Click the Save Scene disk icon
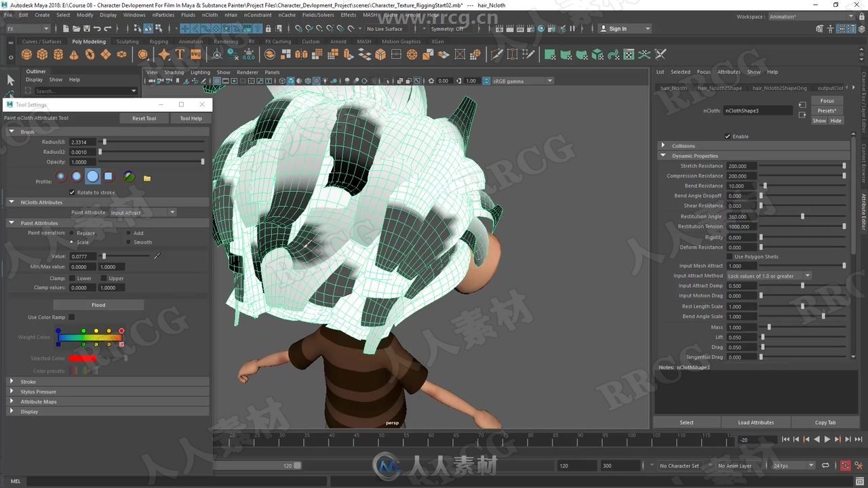 (x=85, y=28)
